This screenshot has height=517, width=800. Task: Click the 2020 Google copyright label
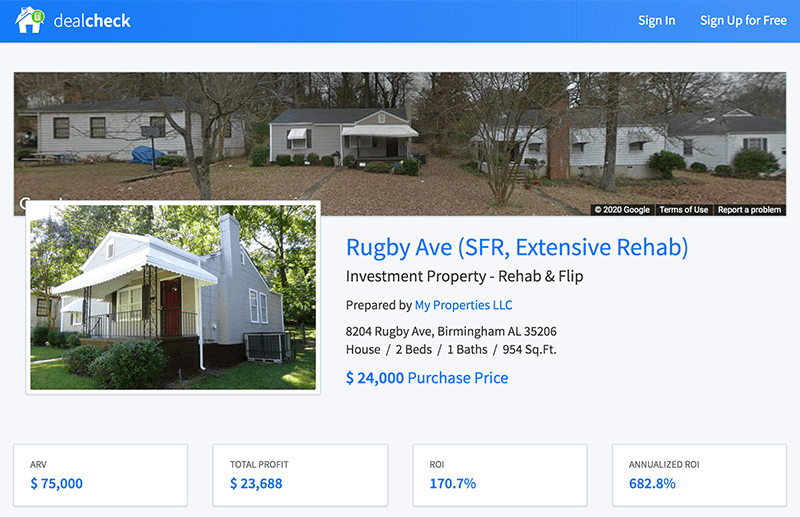pyautogui.click(x=622, y=210)
